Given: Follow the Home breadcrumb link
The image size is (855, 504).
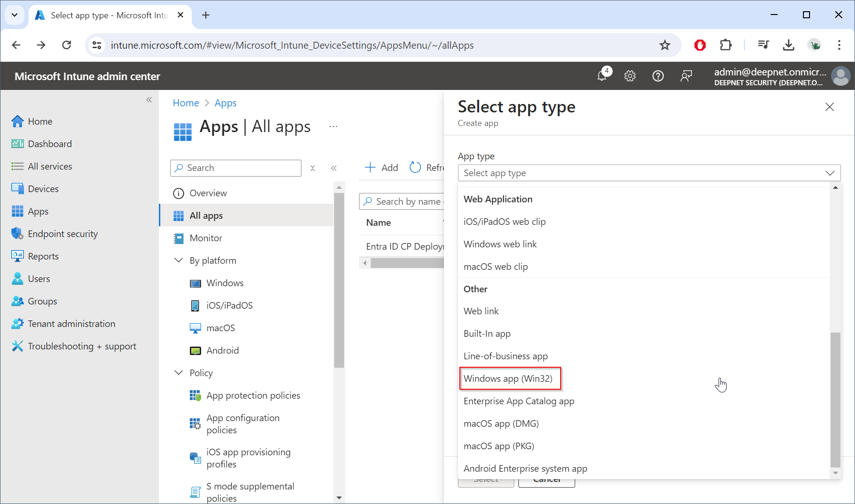Looking at the screenshot, I should [x=186, y=103].
